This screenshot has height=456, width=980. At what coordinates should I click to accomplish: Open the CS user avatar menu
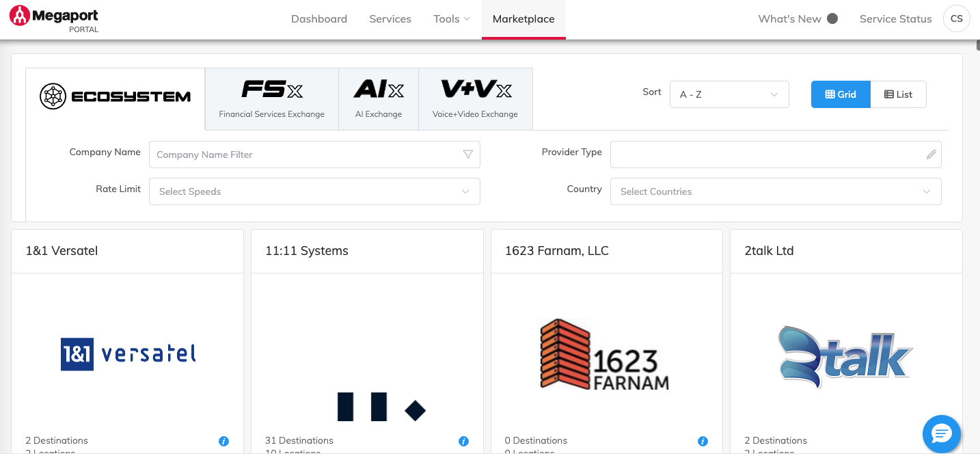[x=956, y=18]
